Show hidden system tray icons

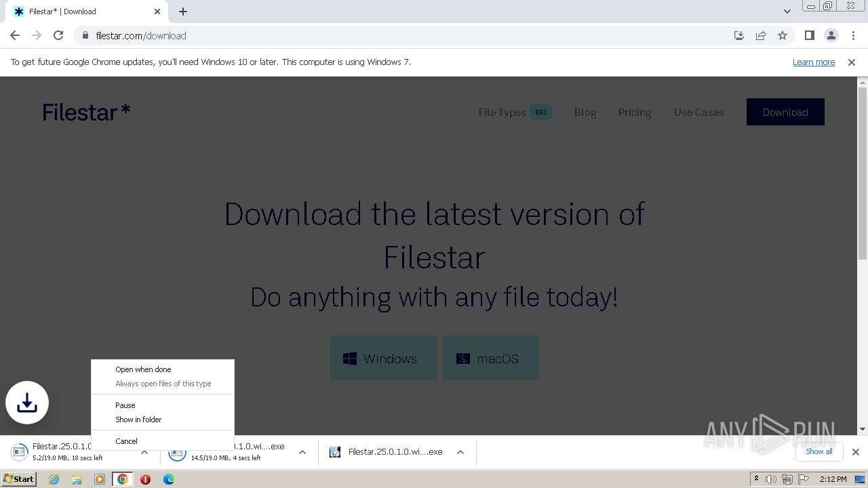(756, 479)
